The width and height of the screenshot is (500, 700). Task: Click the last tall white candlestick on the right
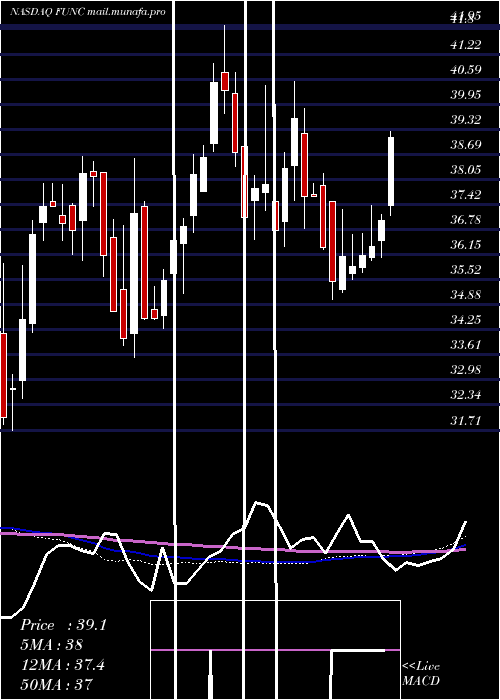click(x=391, y=171)
